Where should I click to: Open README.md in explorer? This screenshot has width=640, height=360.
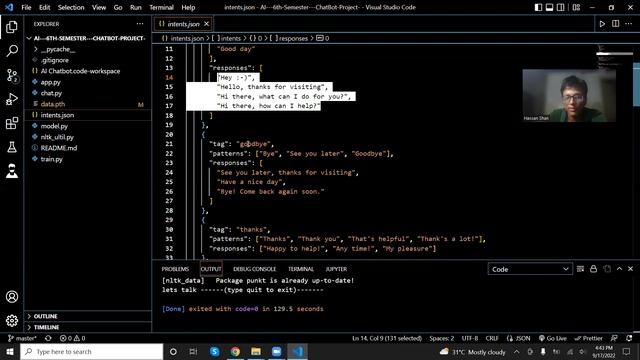tap(59, 148)
